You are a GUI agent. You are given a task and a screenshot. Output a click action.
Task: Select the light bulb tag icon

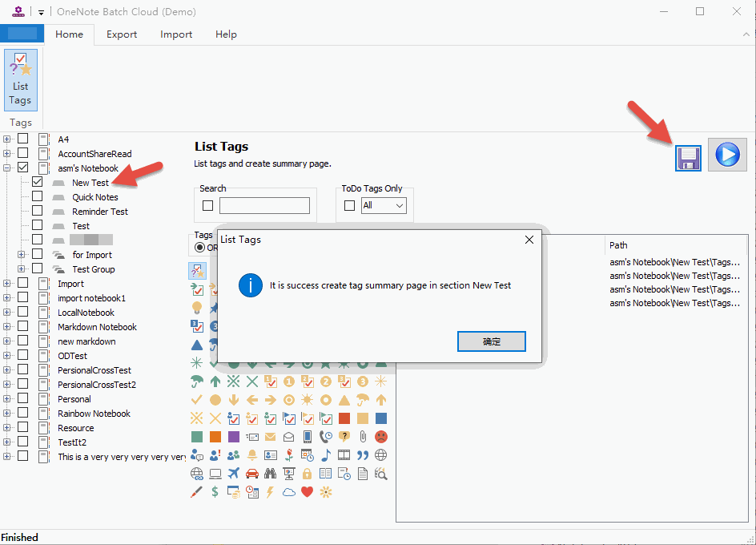pos(197,308)
